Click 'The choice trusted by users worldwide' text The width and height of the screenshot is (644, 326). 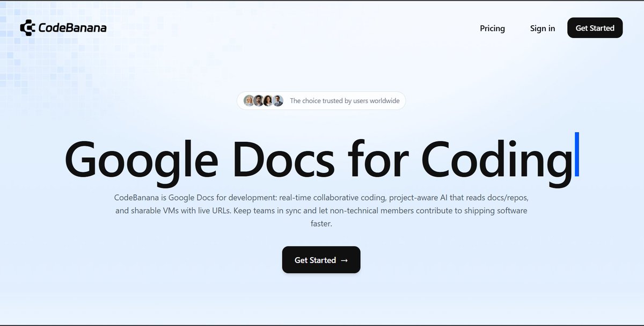[345, 100]
